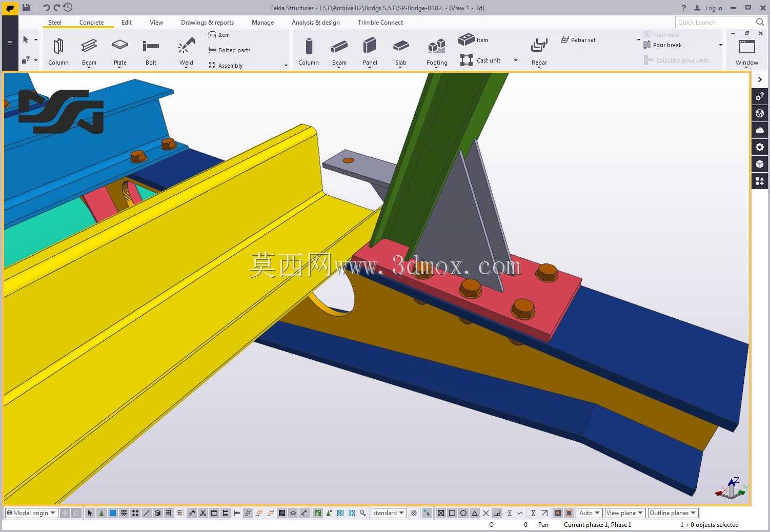Click the concrete Item button

[x=473, y=39]
